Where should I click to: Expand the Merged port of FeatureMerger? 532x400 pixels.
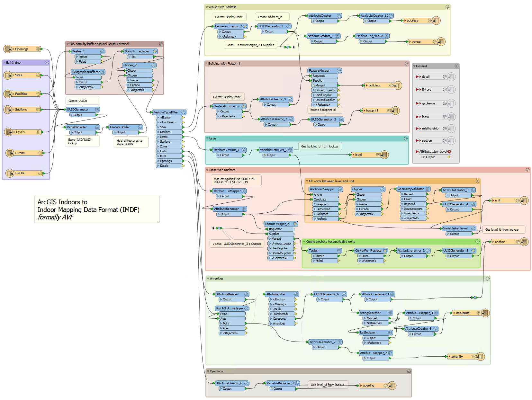coord(313,85)
